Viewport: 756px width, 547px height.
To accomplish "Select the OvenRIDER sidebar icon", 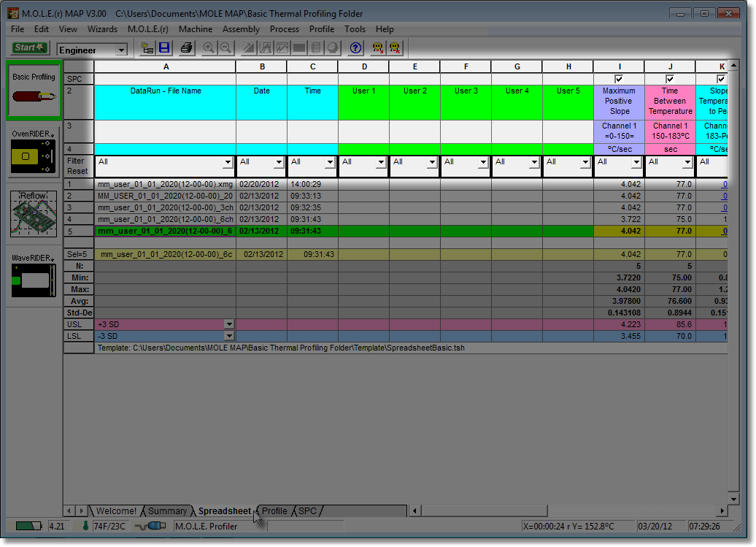I will click(34, 152).
